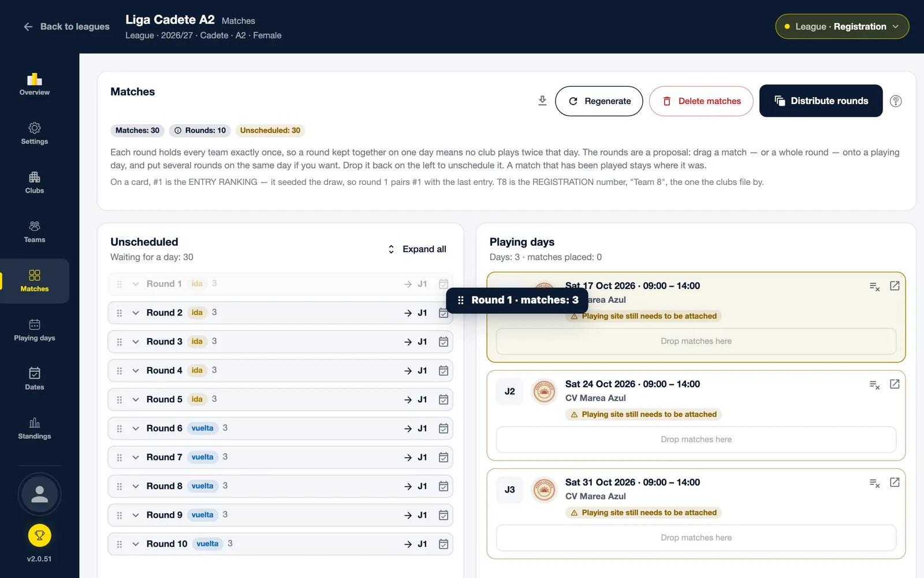Go to Clubs in the sidebar
The height and width of the screenshot is (578, 924).
pos(35,183)
